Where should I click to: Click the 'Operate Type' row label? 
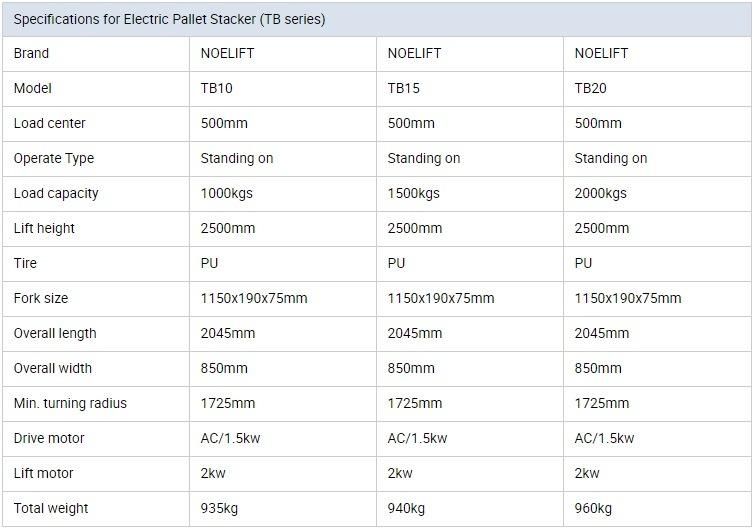tap(54, 159)
